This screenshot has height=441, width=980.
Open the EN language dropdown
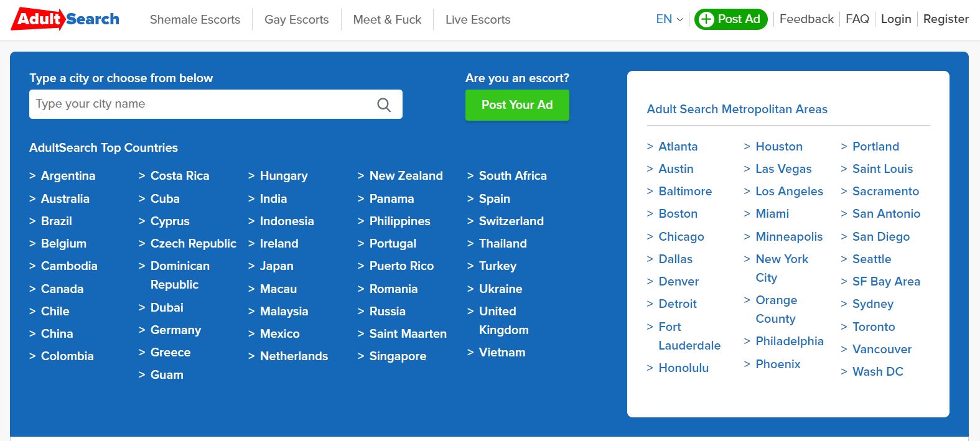pos(670,19)
